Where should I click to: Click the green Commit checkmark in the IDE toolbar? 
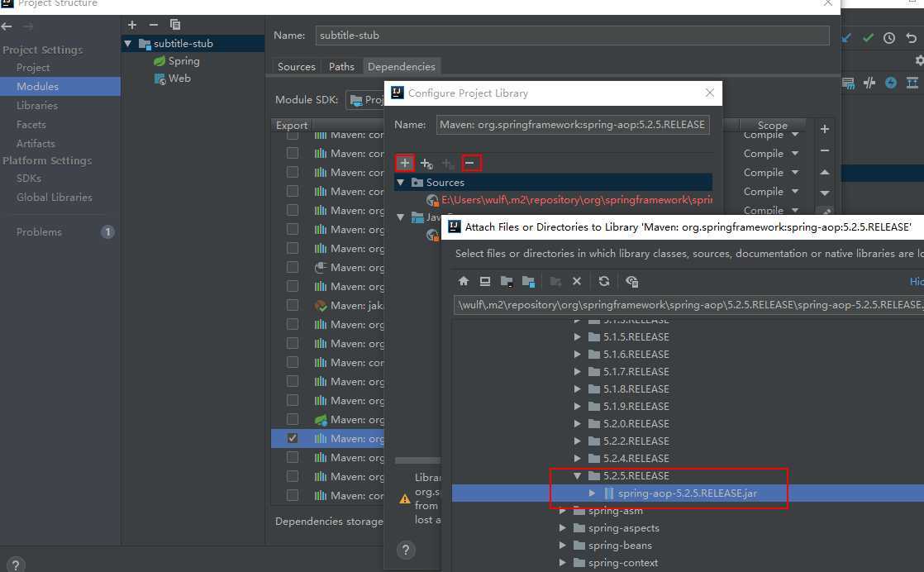pyautogui.click(x=868, y=38)
